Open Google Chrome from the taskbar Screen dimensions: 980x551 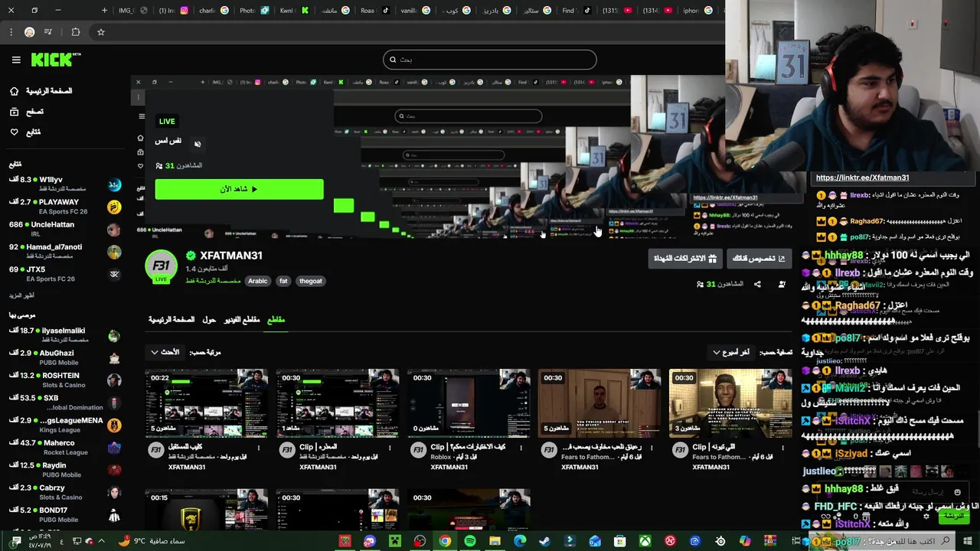(445, 541)
